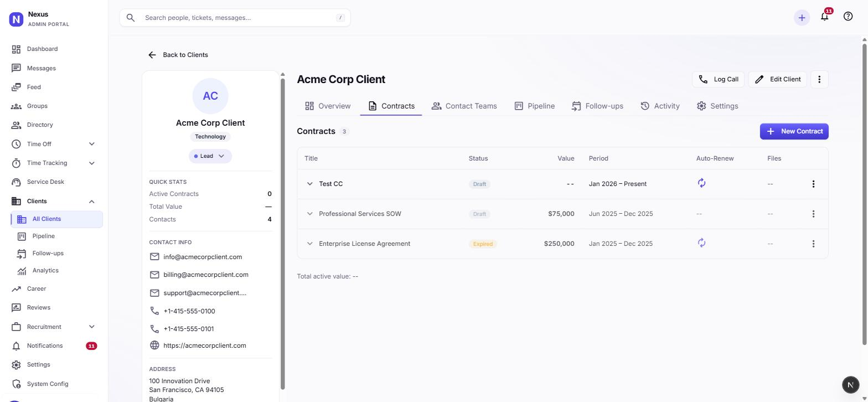The height and width of the screenshot is (402, 868).
Task: Open actions menu for Professional Services SOW
Action: click(x=813, y=214)
